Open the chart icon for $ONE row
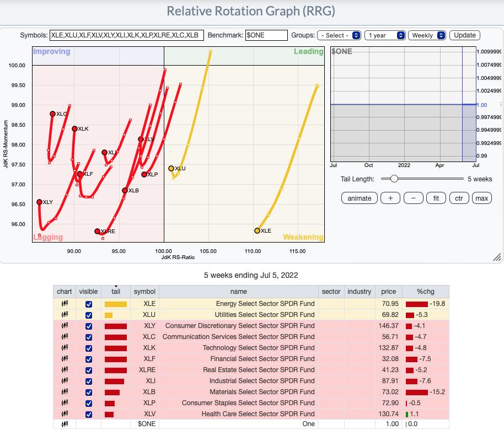This screenshot has width=504, height=430. point(65,424)
